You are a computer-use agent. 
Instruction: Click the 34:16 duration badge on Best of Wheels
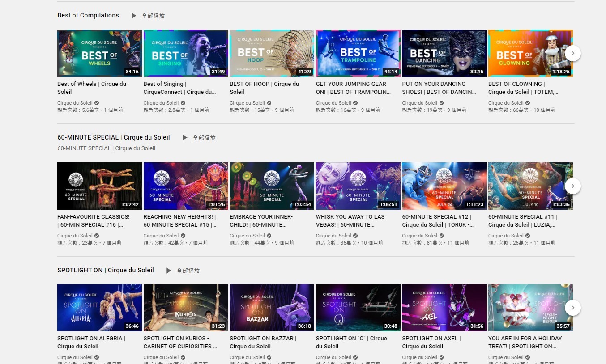(132, 72)
